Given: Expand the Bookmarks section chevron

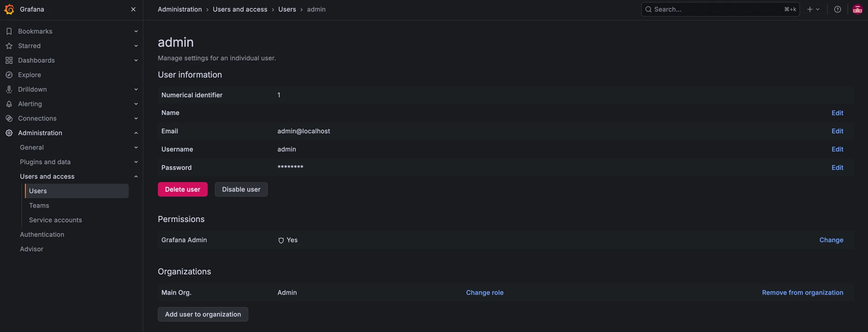Looking at the screenshot, I should click(x=136, y=31).
